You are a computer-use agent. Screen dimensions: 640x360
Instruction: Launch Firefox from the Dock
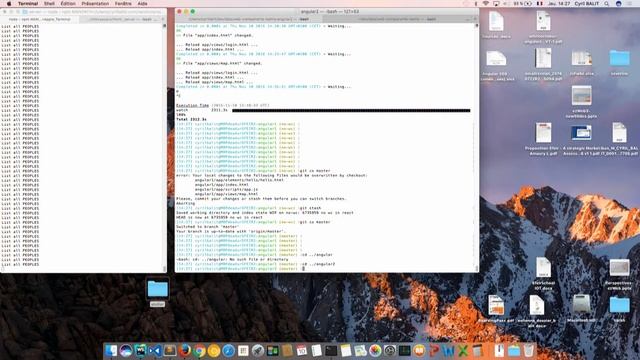[x=184, y=350]
